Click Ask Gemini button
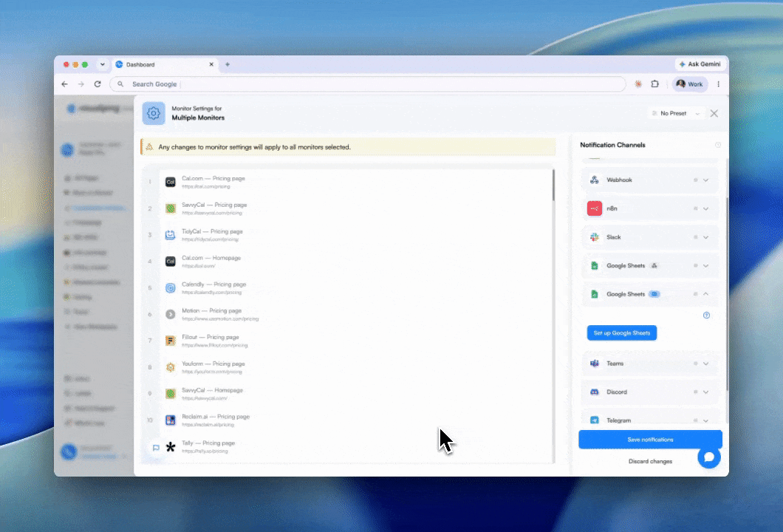The width and height of the screenshot is (783, 532). click(x=700, y=64)
